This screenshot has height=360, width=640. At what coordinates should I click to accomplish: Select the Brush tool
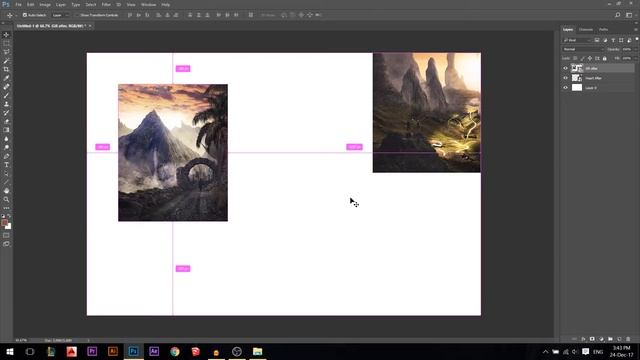tap(6, 96)
